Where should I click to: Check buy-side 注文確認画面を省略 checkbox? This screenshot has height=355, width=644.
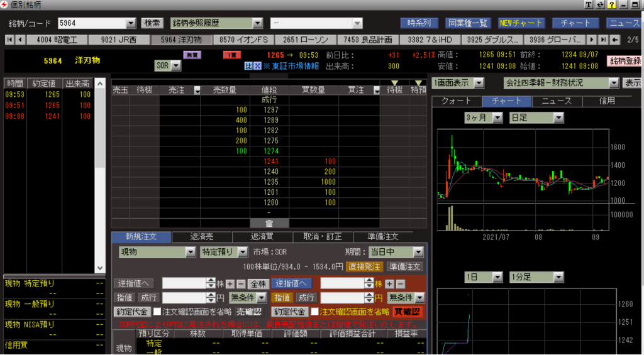(x=314, y=311)
